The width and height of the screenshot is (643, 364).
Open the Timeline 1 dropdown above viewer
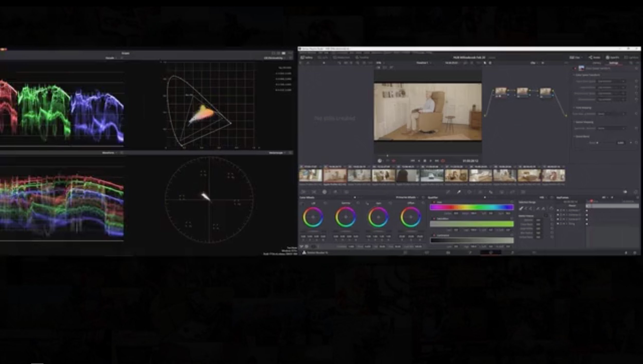pos(424,63)
